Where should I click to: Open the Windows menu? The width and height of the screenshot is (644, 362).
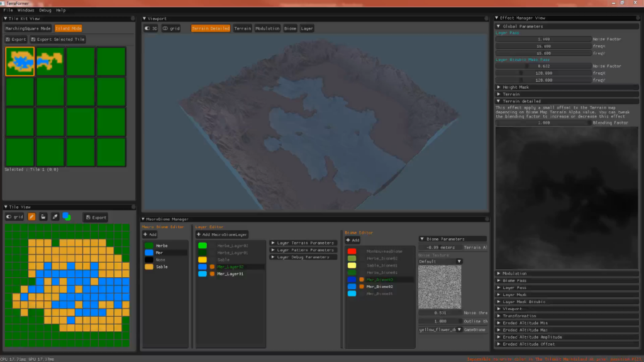pos(26,11)
